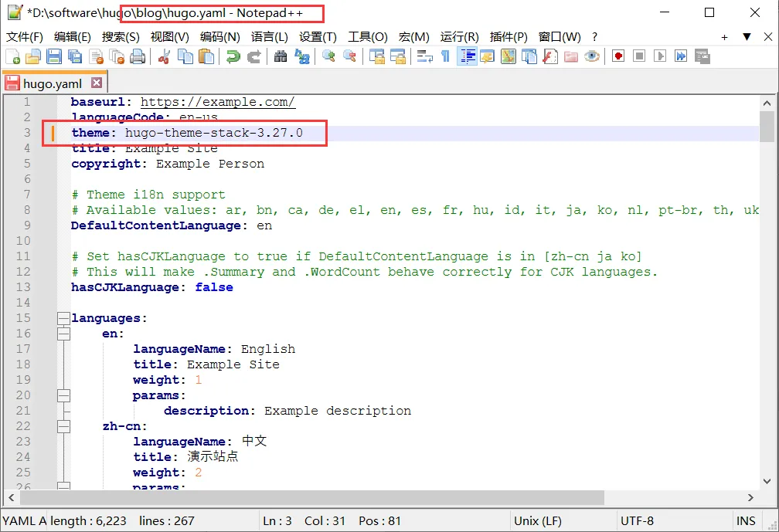This screenshot has width=779, height=532.
Task: Click the New file toolbar icon
Action: (x=13, y=56)
